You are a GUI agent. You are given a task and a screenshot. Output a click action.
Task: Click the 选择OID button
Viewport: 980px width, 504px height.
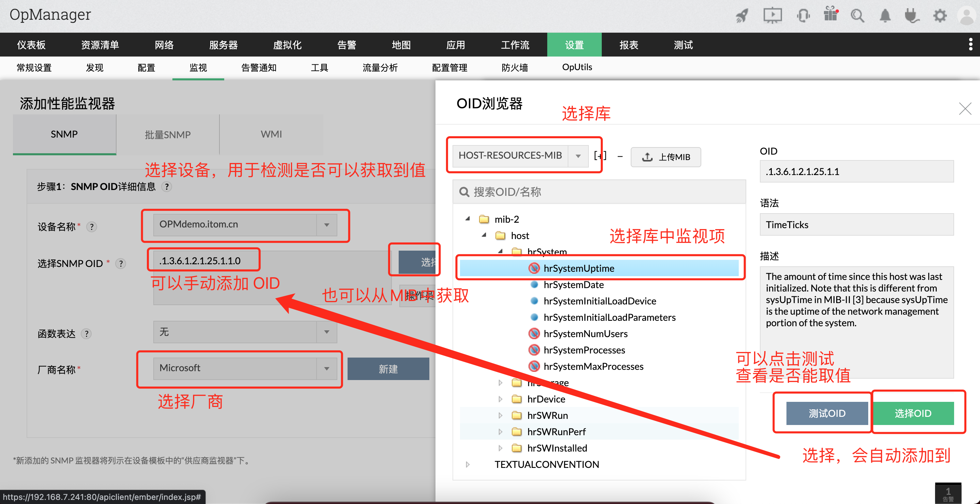913,413
